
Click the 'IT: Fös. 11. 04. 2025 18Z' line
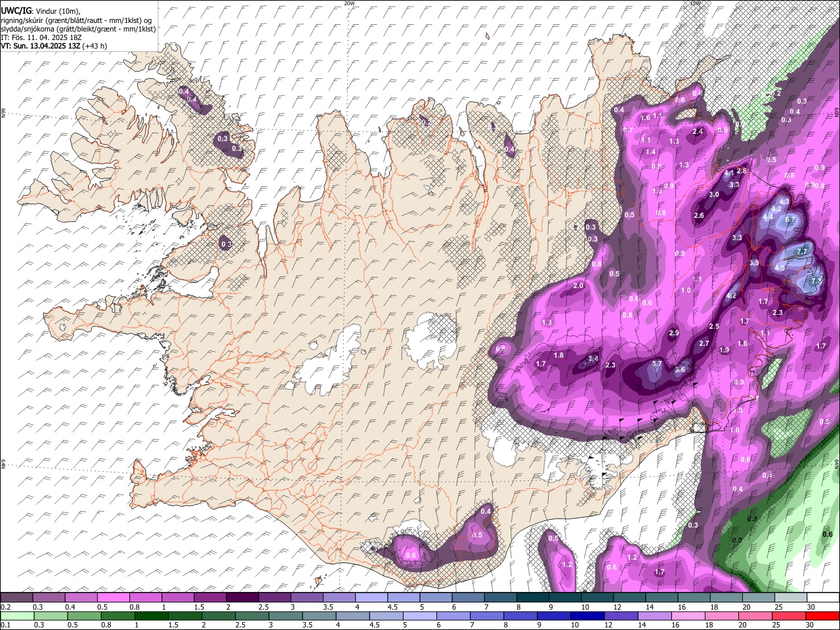41,37
